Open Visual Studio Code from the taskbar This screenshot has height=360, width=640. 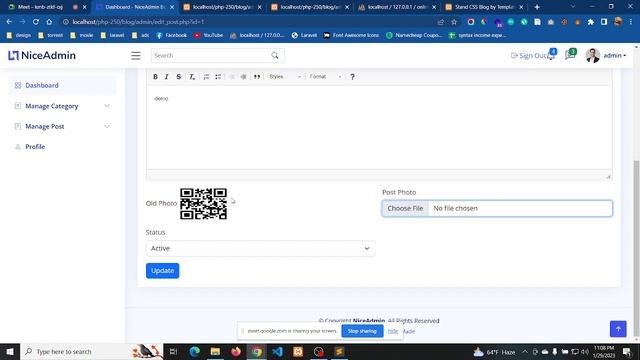tap(278, 351)
